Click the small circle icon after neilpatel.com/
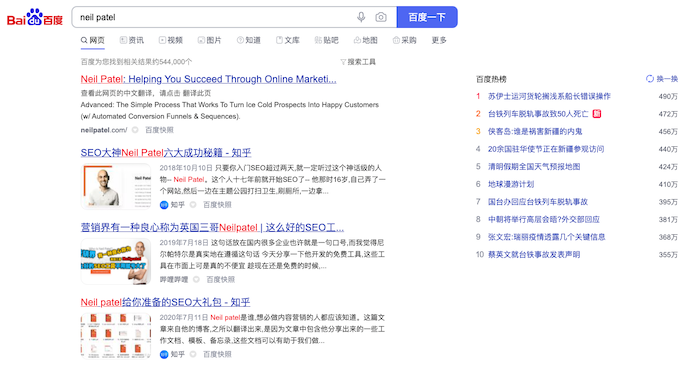Viewport: 700px width, 365px height. [x=135, y=130]
